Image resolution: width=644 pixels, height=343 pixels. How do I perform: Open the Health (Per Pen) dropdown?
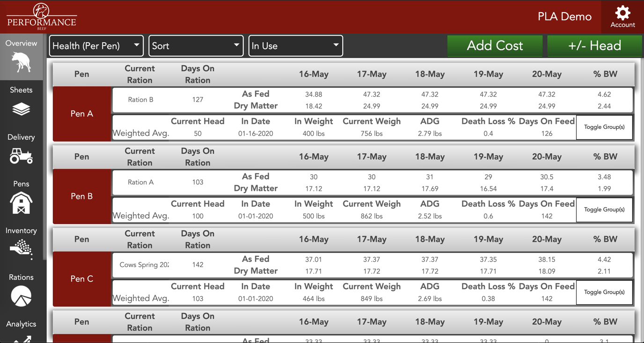pyautogui.click(x=96, y=46)
